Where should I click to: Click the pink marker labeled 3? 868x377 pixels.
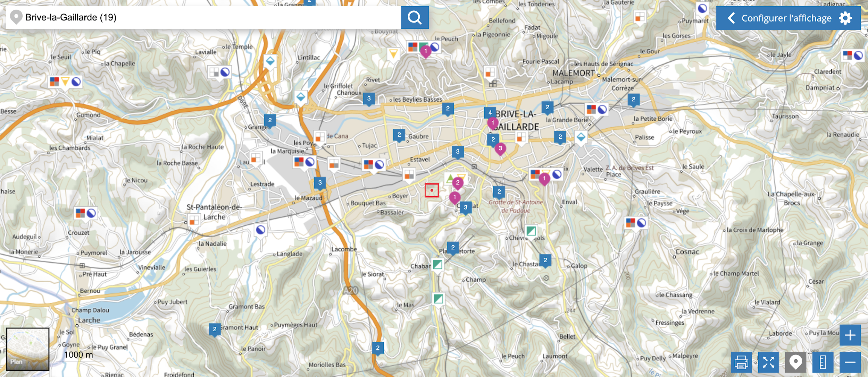500,148
